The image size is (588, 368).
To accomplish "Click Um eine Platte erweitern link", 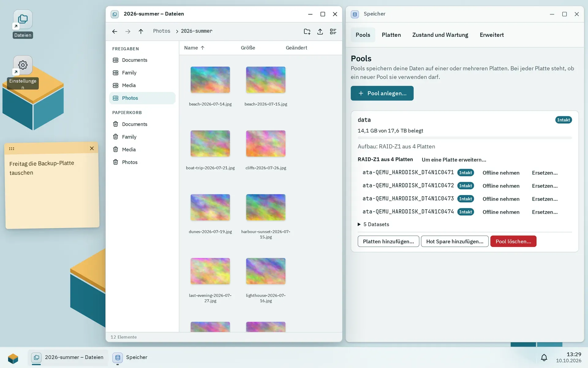I will pos(454,160).
